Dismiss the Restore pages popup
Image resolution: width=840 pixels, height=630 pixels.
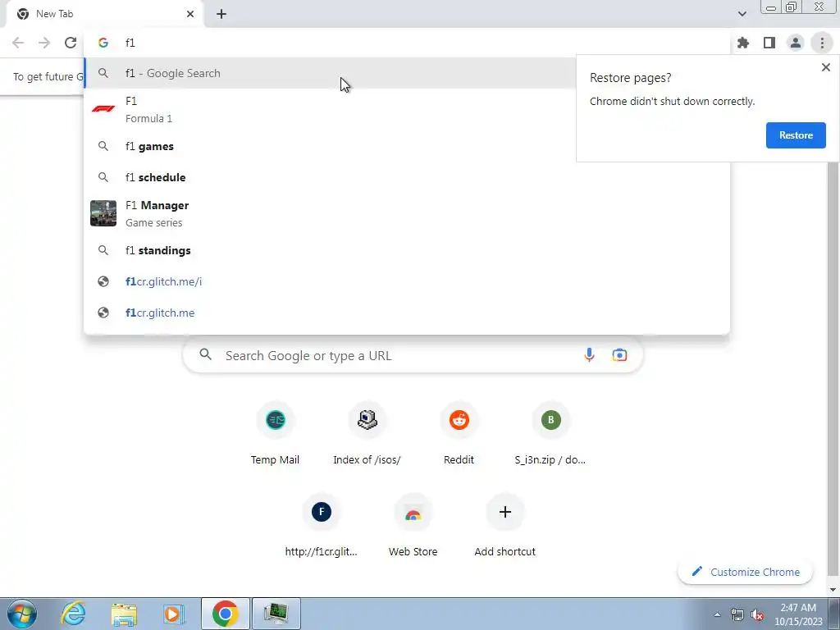tap(825, 67)
